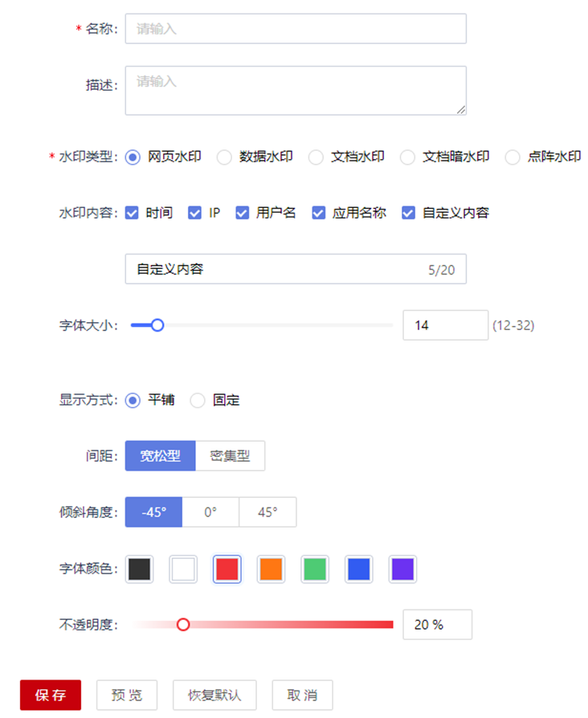Select the 文档暗水印 radio button
Viewport: 588px width, 718px height.
pyautogui.click(x=407, y=157)
